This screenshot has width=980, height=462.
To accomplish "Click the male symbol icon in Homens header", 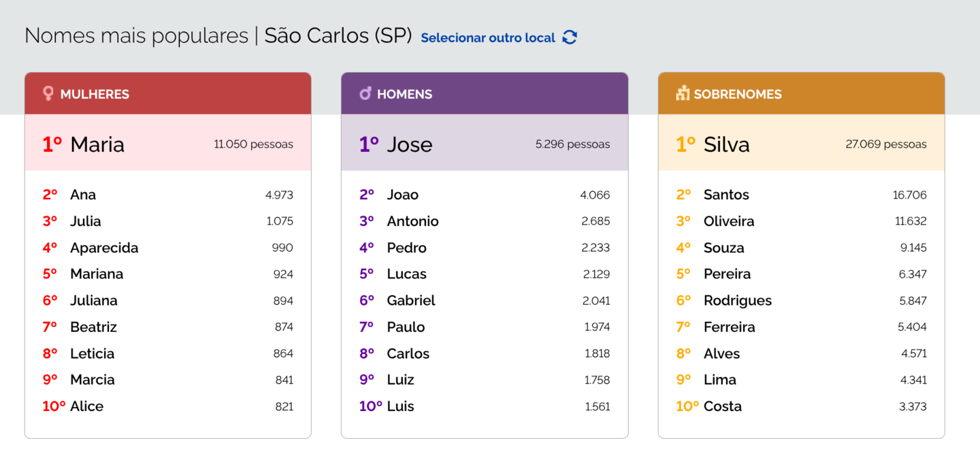I will [x=365, y=93].
